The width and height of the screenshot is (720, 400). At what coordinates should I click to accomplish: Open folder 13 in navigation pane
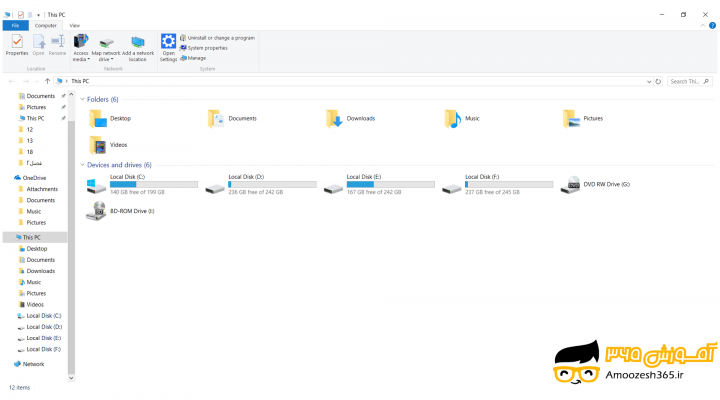(x=29, y=141)
